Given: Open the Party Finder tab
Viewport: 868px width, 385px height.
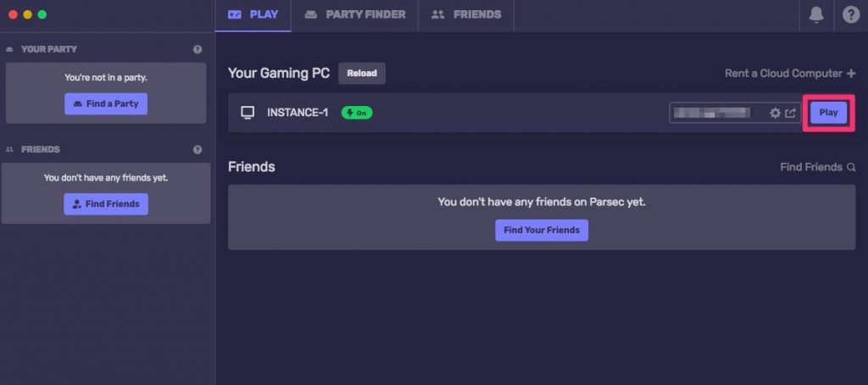Looking at the screenshot, I should coord(354,14).
